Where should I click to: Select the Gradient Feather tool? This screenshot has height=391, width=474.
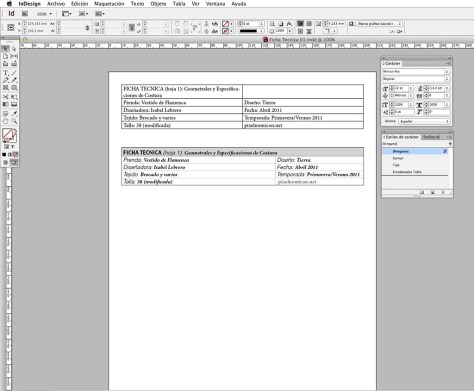coord(14,104)
